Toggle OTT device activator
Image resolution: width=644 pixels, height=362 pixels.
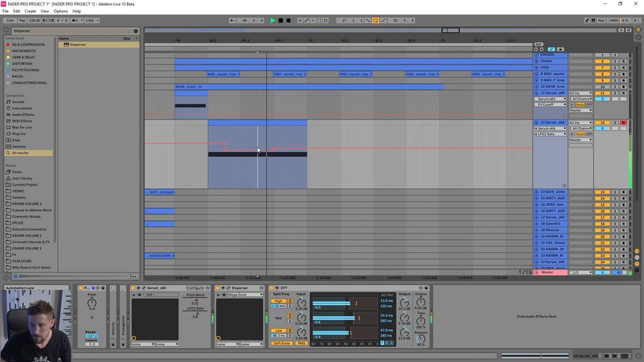[272, 288]
